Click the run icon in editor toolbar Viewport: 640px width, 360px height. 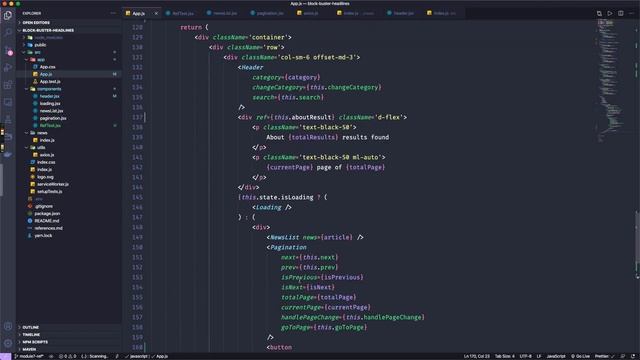click(610, 13)
